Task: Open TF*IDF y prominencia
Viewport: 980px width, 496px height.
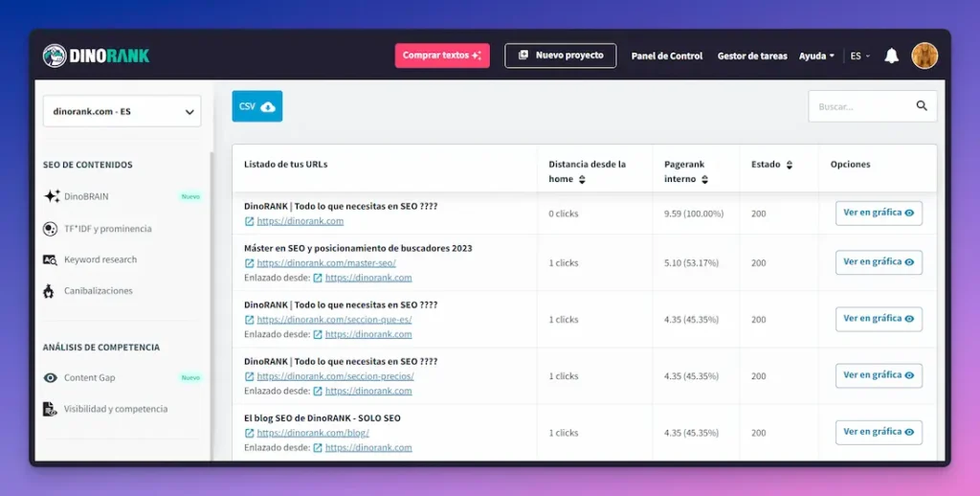Action: point(107,229)
